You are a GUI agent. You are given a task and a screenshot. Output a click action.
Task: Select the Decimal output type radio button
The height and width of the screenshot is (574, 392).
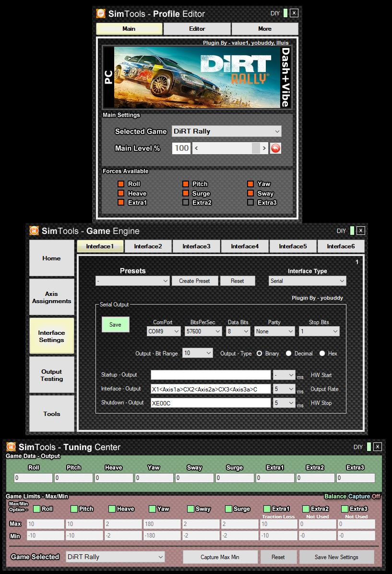pos(288,353)
